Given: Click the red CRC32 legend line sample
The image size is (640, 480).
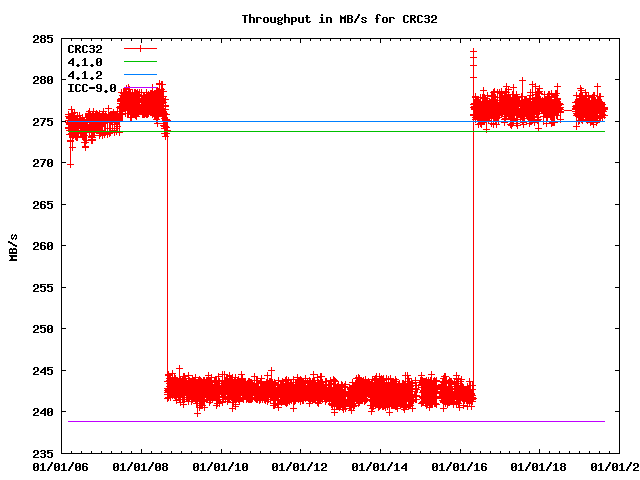Looking at the screenshot, I should click(141, 48).
